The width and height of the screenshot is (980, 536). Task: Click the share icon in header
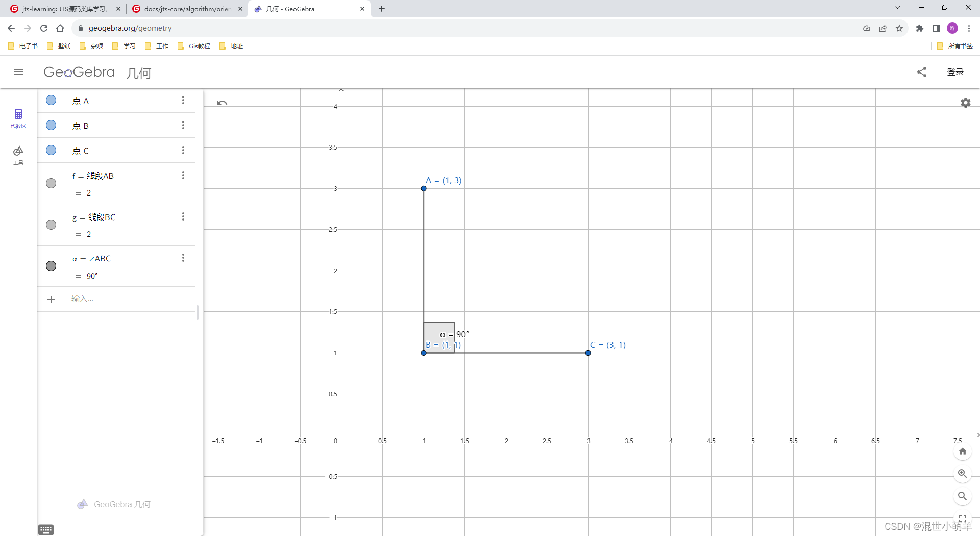click(x=922, y=72)
